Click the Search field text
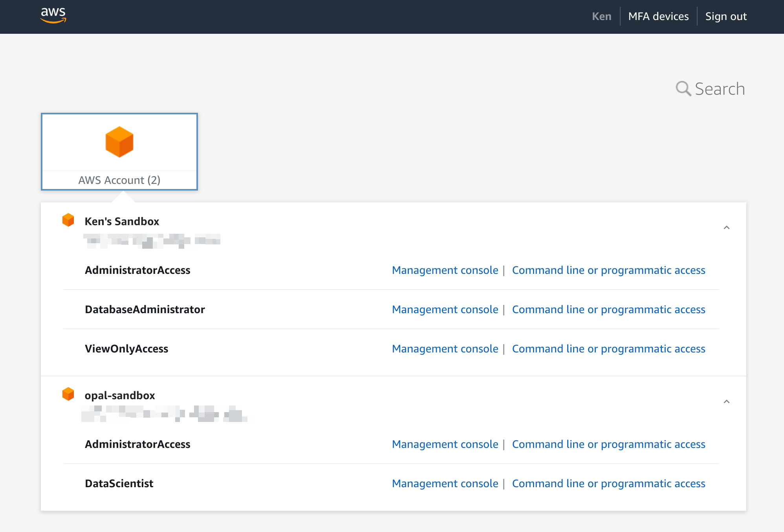Viewport: 784px width, 532px height. (720, 89)
